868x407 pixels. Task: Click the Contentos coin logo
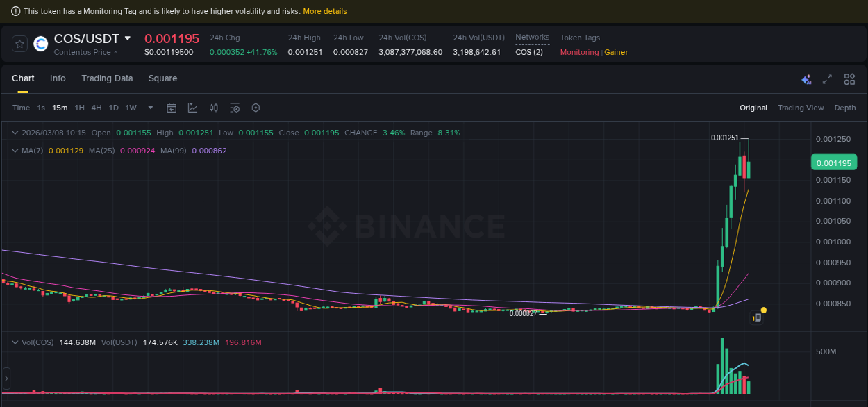[40, 44]
